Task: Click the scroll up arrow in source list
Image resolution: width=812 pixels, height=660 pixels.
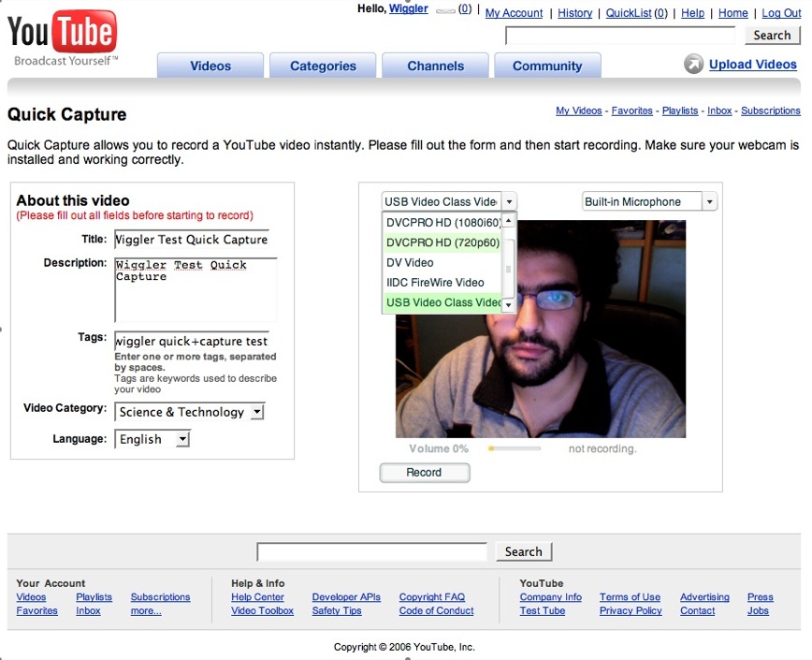Action: point(509,221)
